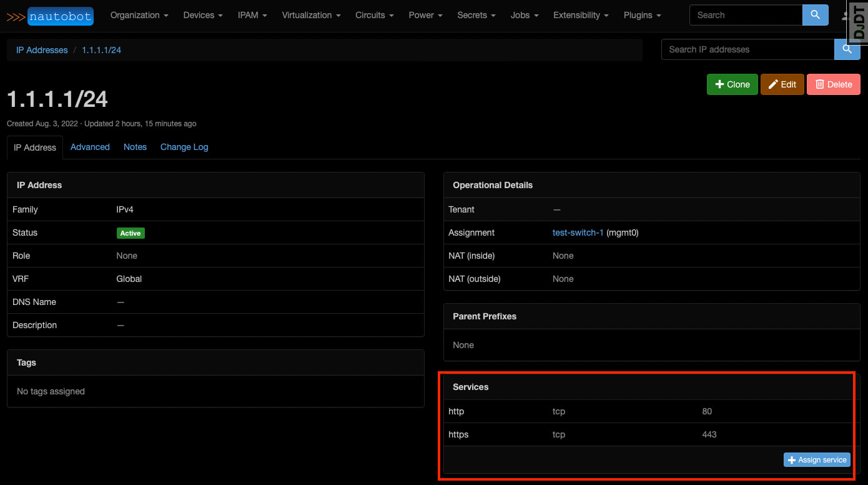868x485 pixels.
Task: Click the Role label
Action: (21, 256)
